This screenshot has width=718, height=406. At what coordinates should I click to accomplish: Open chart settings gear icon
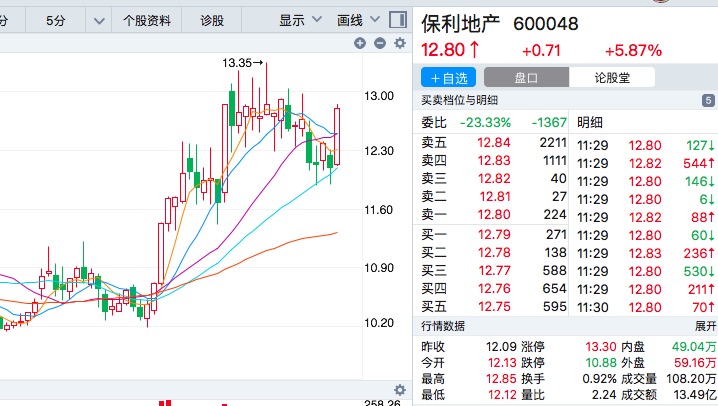click(x=400, y=43)
